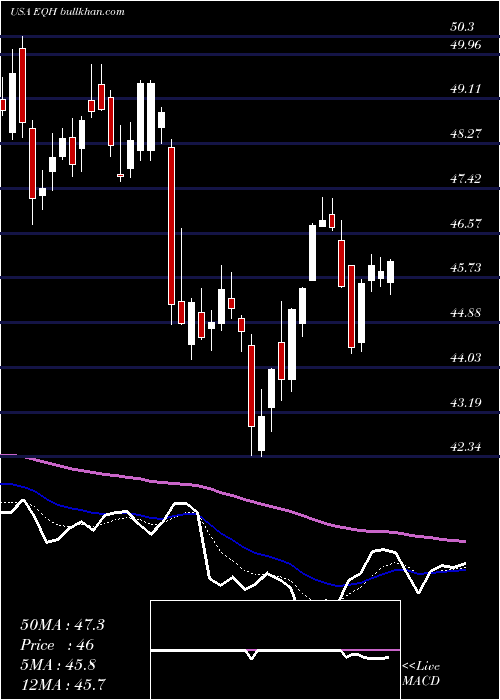Select the 45.73 price level label
This screenshot has height=700, width=500.
click(466, 267)
